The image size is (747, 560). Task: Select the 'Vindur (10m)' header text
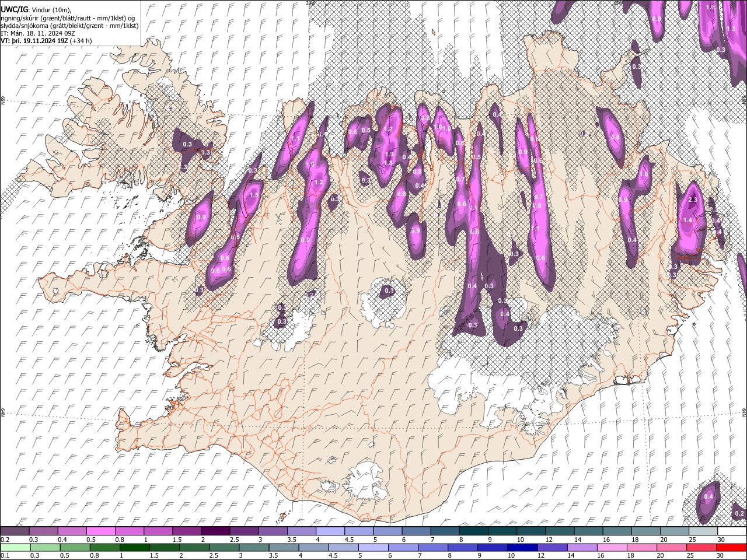[50, 10]
